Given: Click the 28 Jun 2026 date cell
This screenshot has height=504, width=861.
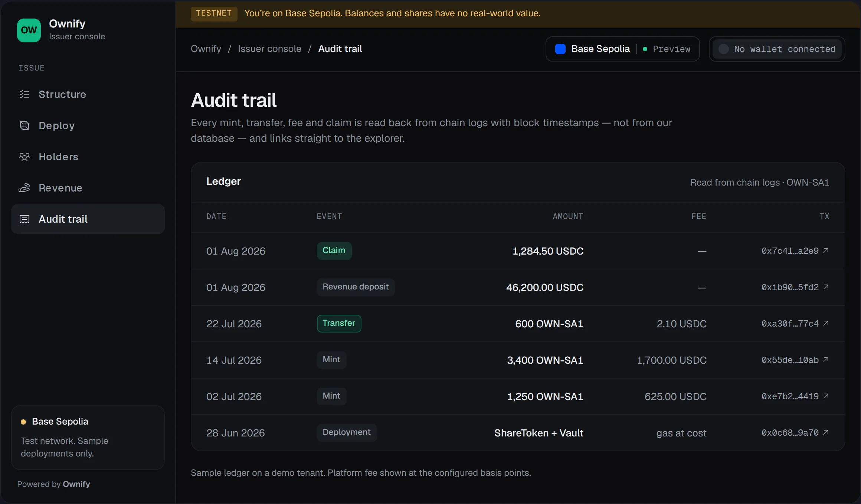Looking at the screenshot, I should [235, 433].
